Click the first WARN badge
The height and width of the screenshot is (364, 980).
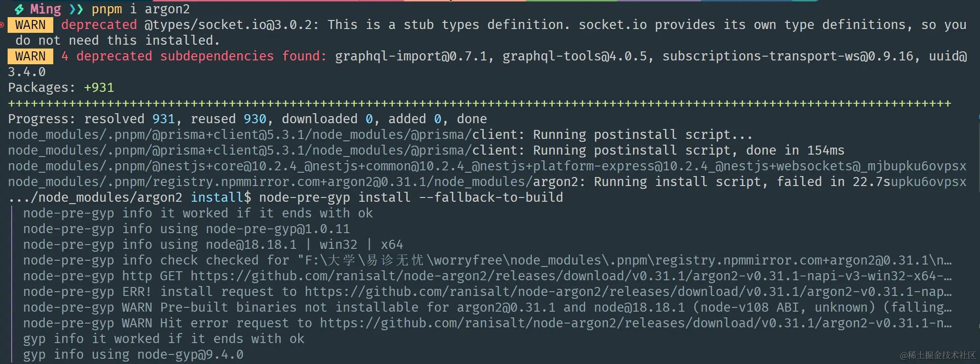pyautogui.click(x=30, y=25)
